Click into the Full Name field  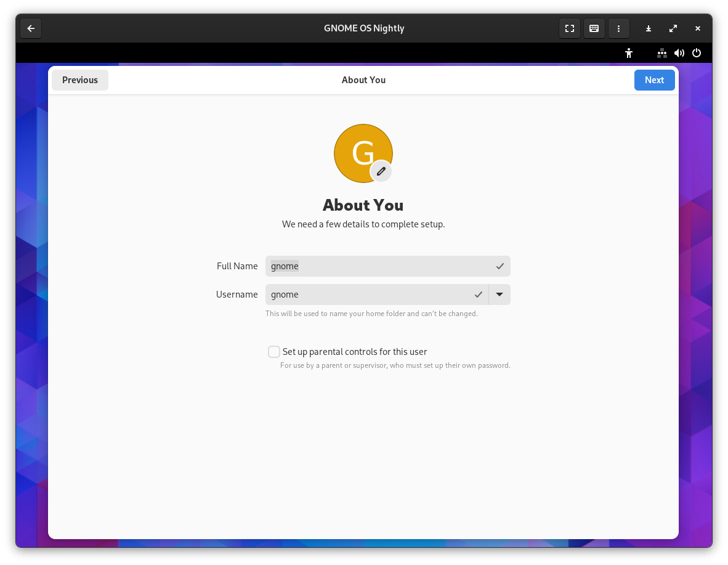point(379,266)
